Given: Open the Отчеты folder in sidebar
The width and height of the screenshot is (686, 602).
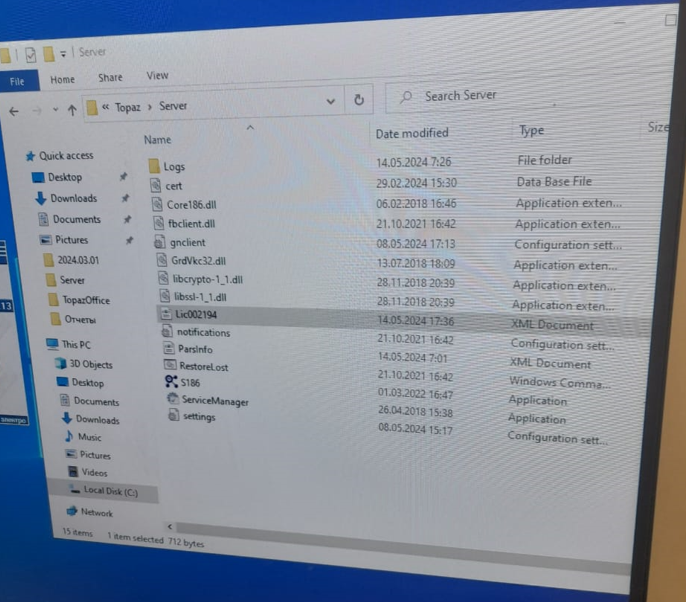Looking at the screenshot, I should (x=80, y=320).
